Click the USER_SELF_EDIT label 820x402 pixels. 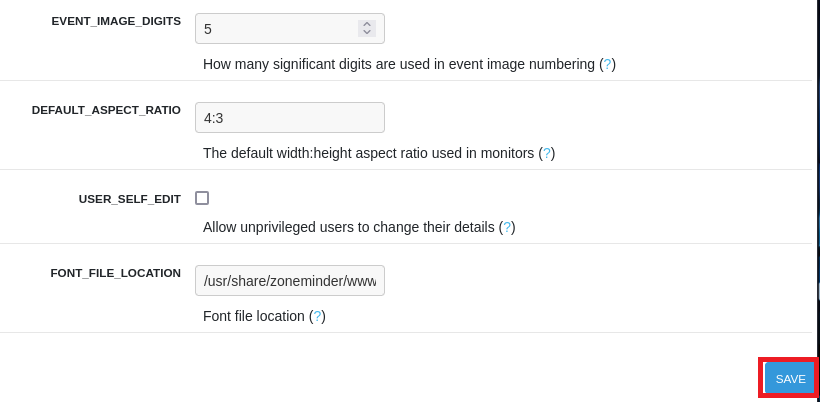pyautogui.click(x=130, y=199)
